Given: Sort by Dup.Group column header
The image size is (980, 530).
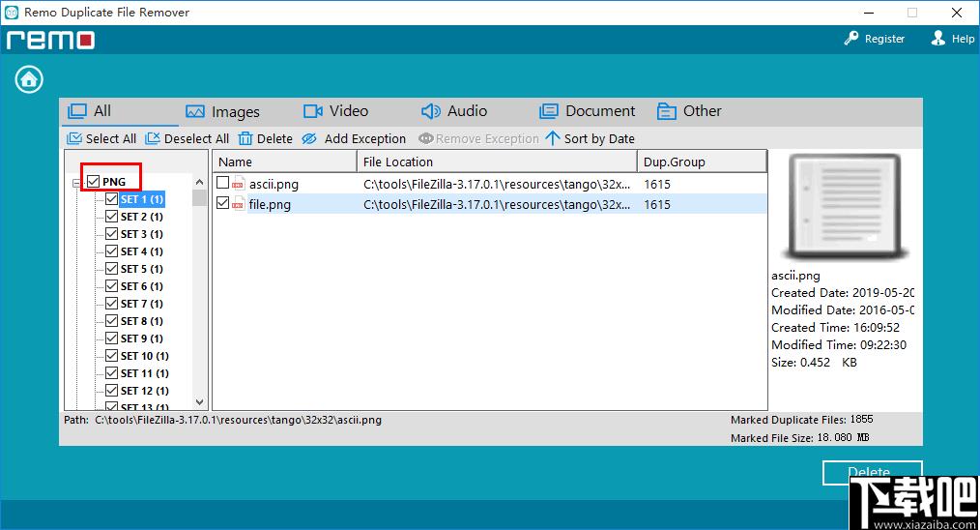Looking at the screenshot, I should tap(702, 162).
